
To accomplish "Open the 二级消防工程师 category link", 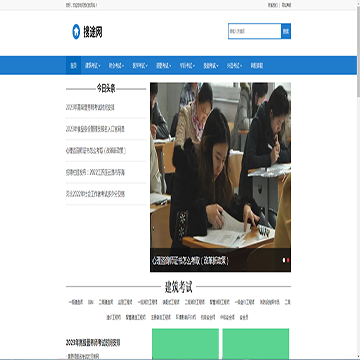I will (x=195, y=302).
